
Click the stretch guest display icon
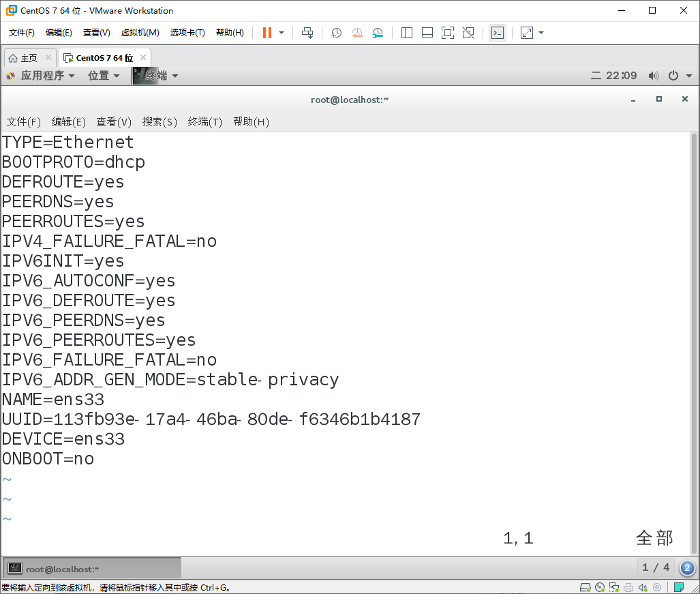pyautogui.click(x=527, y=33)
